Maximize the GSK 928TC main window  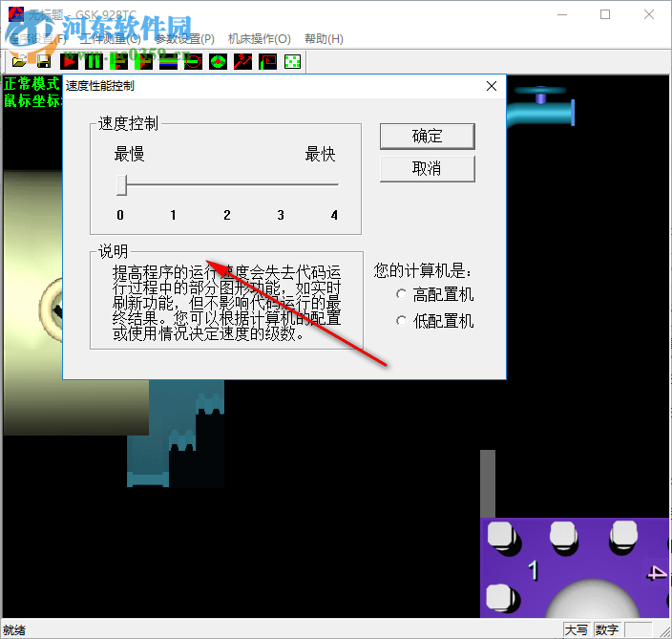pos(605,14)
